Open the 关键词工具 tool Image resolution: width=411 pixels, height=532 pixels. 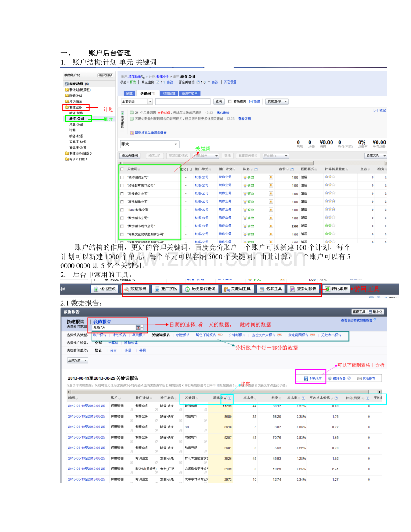pyautogui.click(x=238, y=289)
